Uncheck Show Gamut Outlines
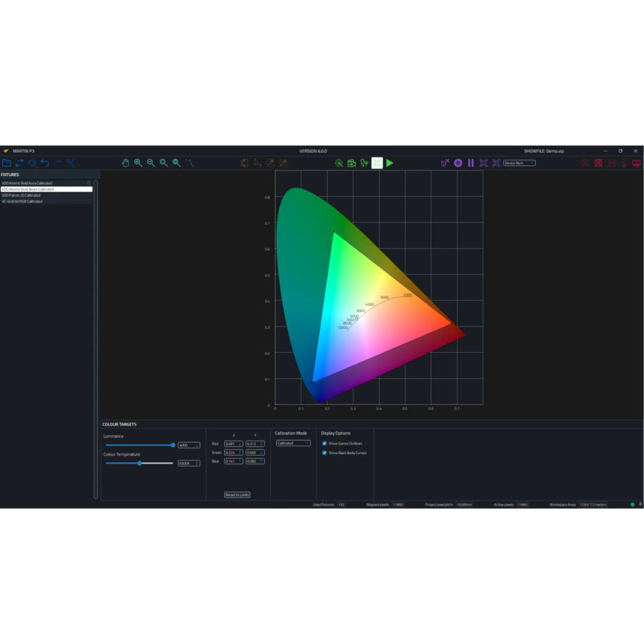This screenshot has height=644, width=644. tap(325, 443)
